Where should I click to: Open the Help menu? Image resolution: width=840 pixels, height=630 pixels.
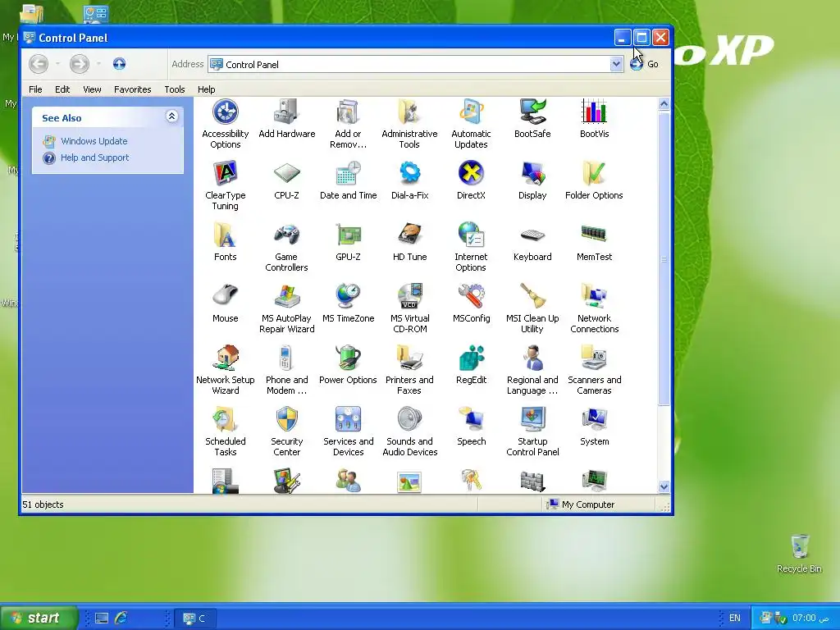coord(206,89)
